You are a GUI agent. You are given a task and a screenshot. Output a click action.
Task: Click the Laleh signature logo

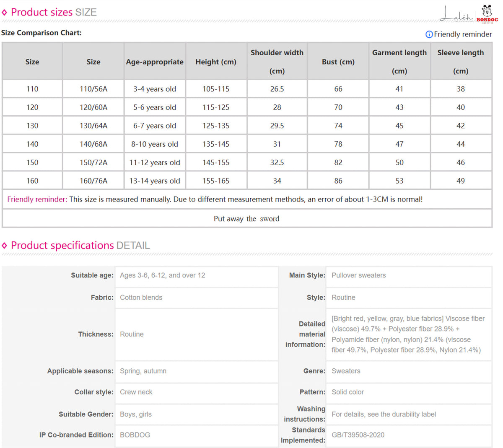coord(457,14)
